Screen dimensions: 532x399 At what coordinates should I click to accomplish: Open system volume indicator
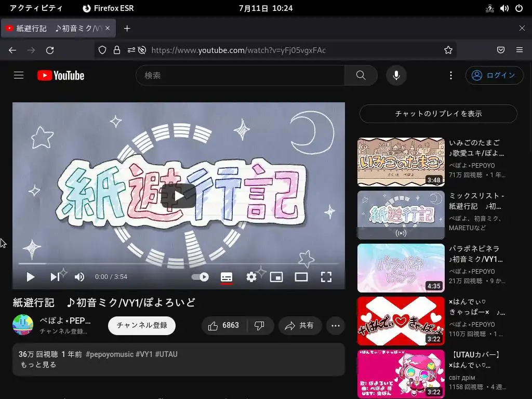[x=504, y=8]
